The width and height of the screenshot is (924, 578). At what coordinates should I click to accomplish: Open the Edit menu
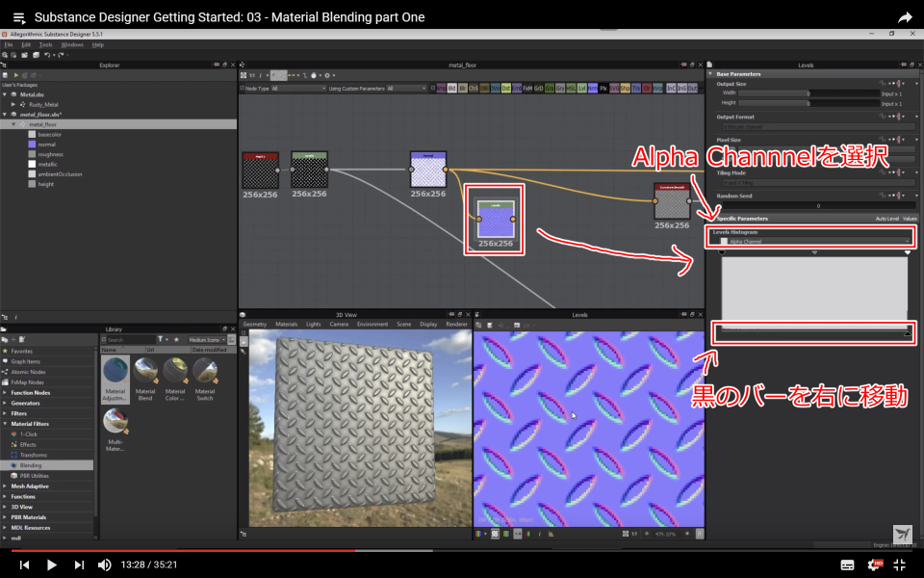coord(26,45)
